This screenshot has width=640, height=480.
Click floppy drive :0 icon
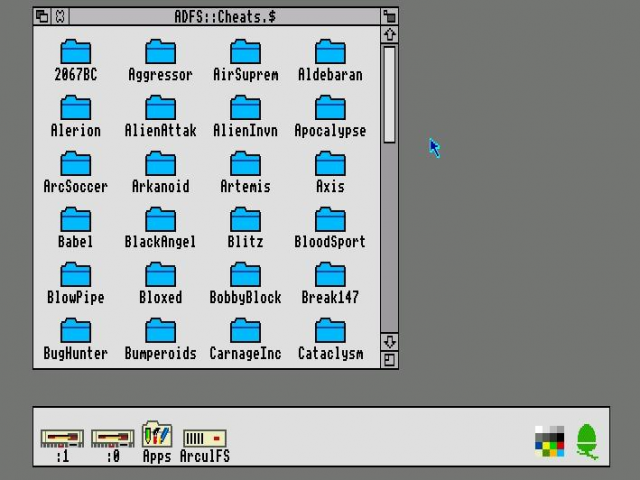pyautogui.click(x=112, y=438)
